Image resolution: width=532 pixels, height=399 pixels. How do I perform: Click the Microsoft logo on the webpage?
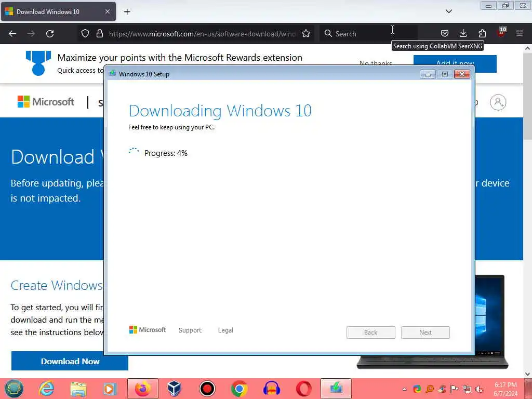46,101
